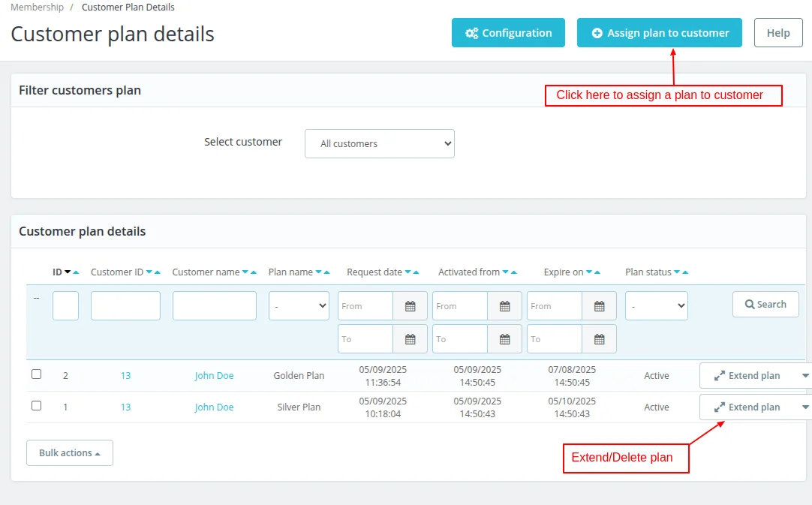Open the Plan status filter dropdown
Viewport: 812px width, 505px height.
click(656, 305)
